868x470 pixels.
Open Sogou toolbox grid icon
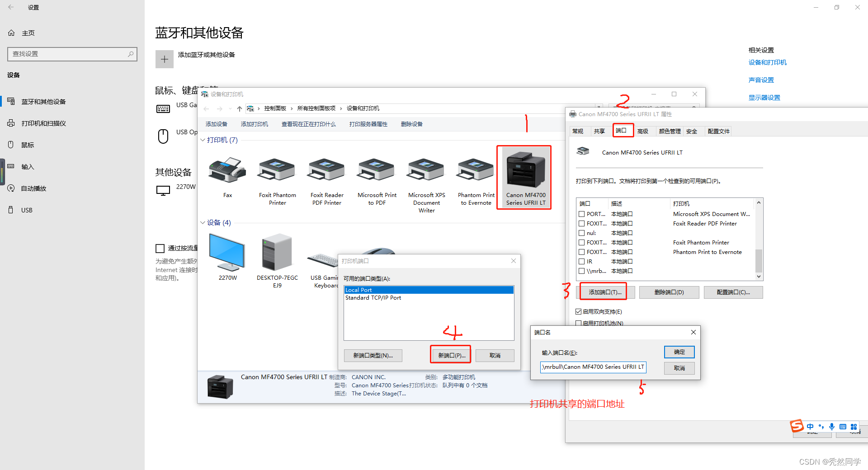(854, 427)
